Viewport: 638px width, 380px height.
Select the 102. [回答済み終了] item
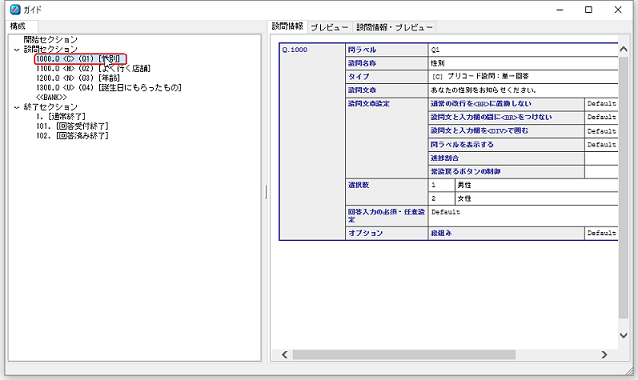click(x=72, y=135)
